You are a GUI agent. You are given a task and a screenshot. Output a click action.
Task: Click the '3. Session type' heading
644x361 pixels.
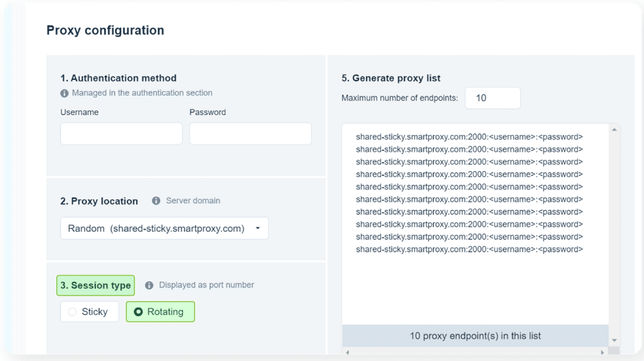point(96,286)
